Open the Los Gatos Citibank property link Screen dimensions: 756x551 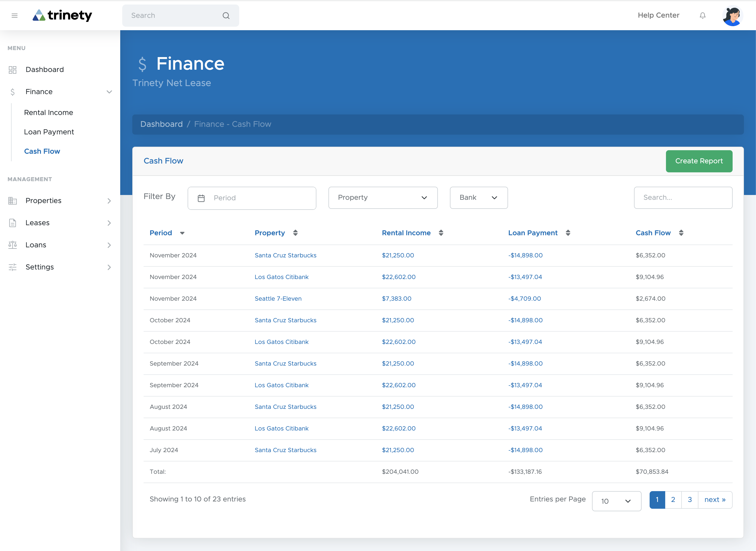(x=282, y=277)
